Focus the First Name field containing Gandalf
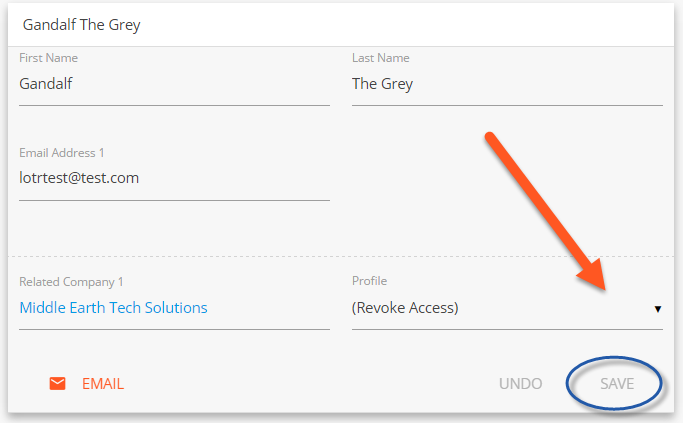The image size is (683, 423). click(x=174, y=84)
